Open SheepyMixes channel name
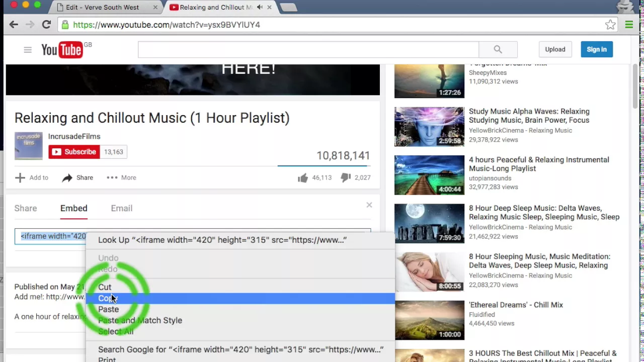The width and height of the screenshot is (644, 362). coord(488,72)
